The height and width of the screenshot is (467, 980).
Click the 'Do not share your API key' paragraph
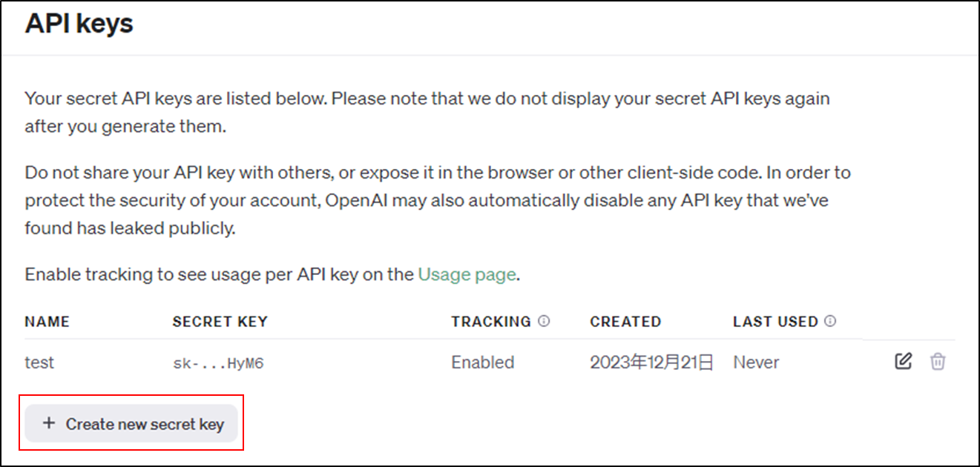pos(438,200)
